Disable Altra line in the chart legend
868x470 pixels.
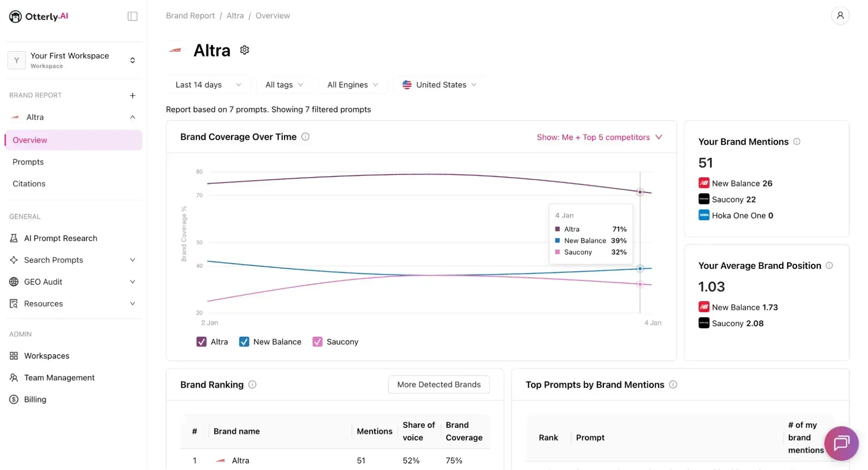pyautogui.click(x=201, y=342)
